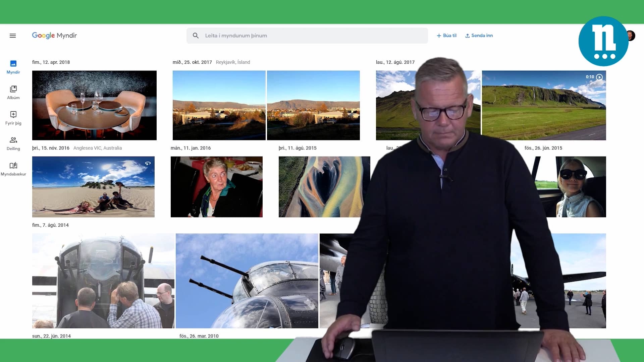Click Senda inn to upload photos

pos(479,35)
